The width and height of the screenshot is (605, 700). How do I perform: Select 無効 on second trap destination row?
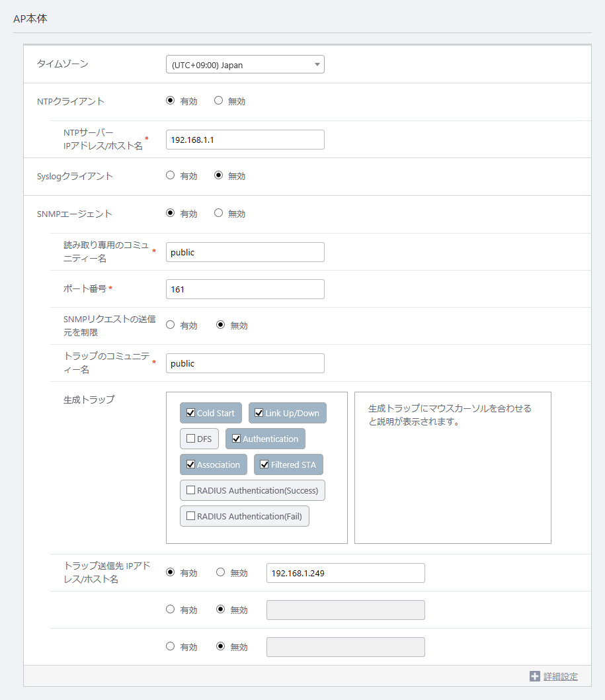coord(220,609)
